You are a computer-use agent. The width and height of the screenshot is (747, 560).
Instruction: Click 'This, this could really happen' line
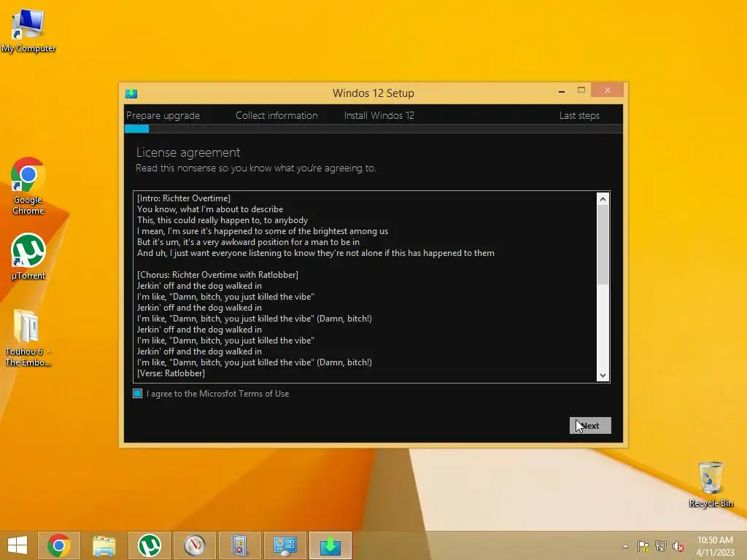[x=222, y=220]
